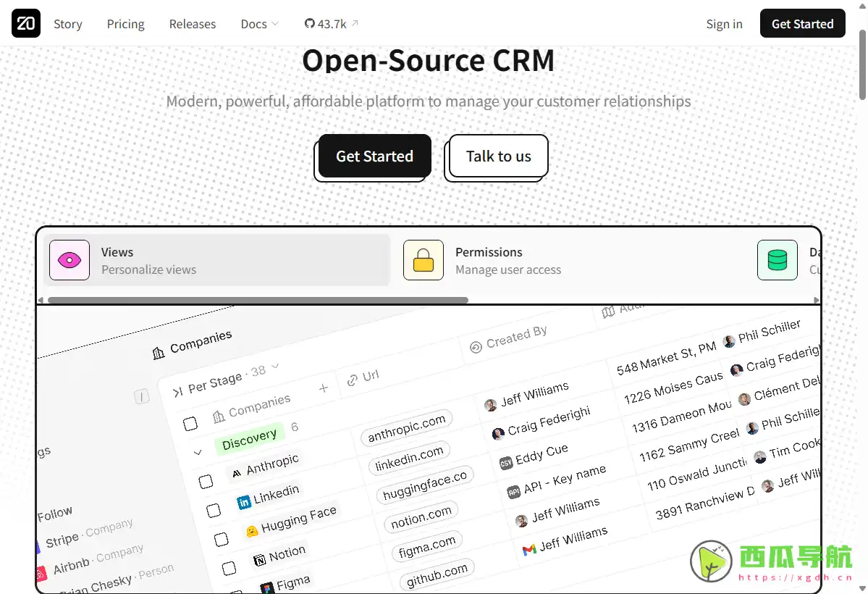Expand the Per Stage view dropdown

[x=274, y=367]
